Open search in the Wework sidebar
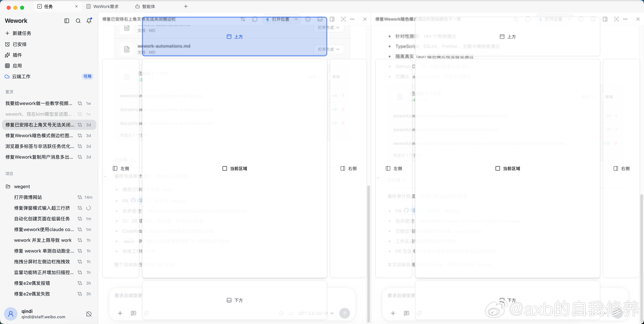Viewport: 644px width, 324px height. coord(78,21)
